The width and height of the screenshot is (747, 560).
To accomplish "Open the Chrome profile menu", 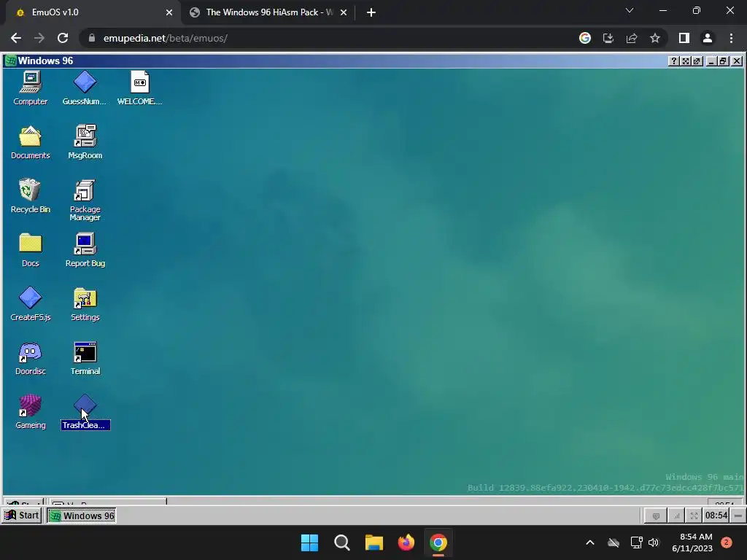I will [708, 38].
